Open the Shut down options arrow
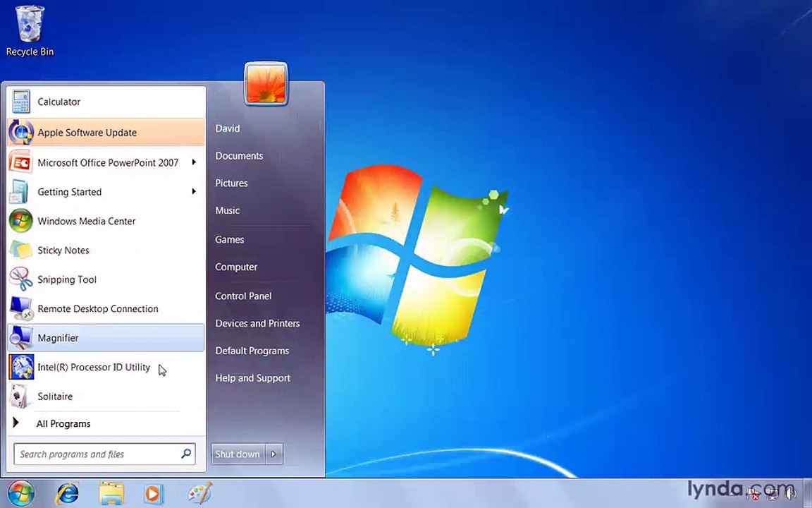The height and width of the screenshot is (508, 812). click(274, 454)
